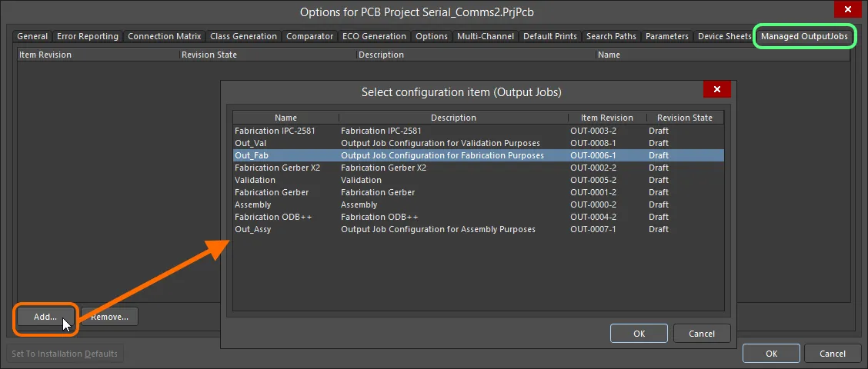Click revision OUT-0004-2

593,217
